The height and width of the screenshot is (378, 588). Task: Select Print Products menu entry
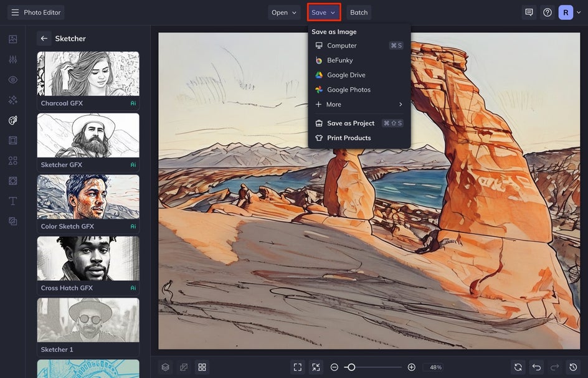click(x=359, y=138)
